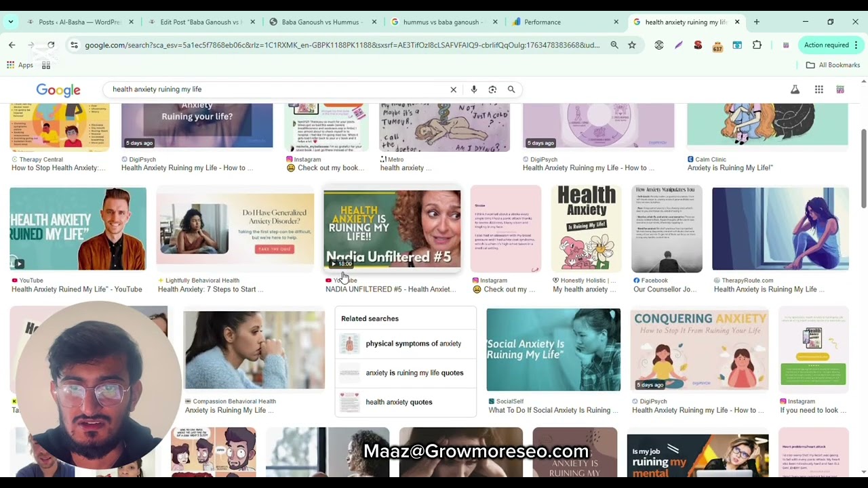Viewport: 868px width, 488px height.
Task: Open the red S SEO extension
Action: pos(698,45)
